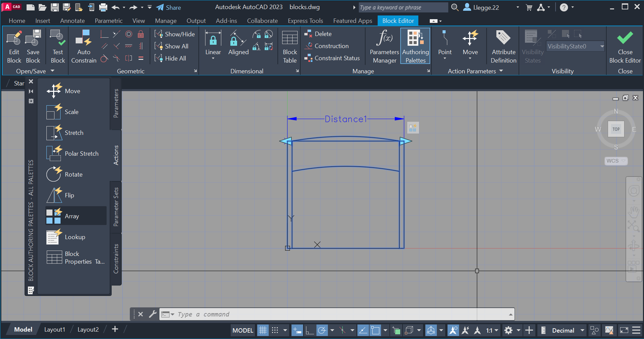
Task: Open the recent commands dropdown in command line
Action: pos(168,314)
